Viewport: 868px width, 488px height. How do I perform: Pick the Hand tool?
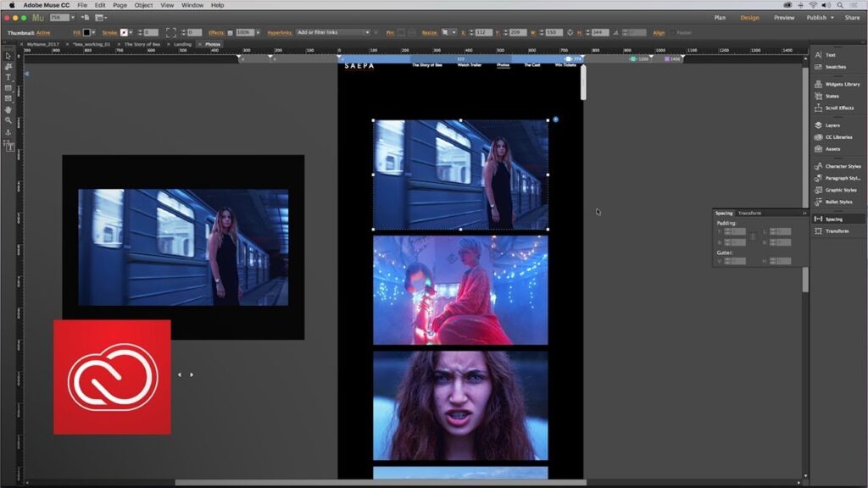point(8,109)
